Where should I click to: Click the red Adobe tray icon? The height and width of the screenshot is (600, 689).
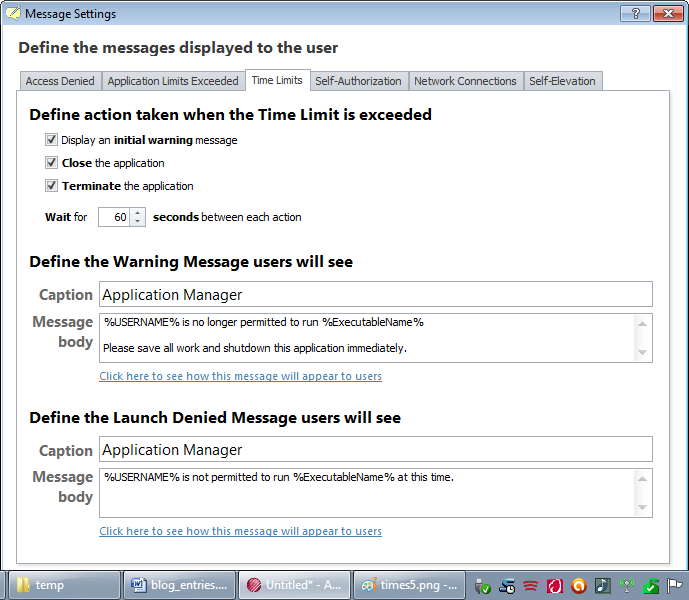tap(554, 586)
